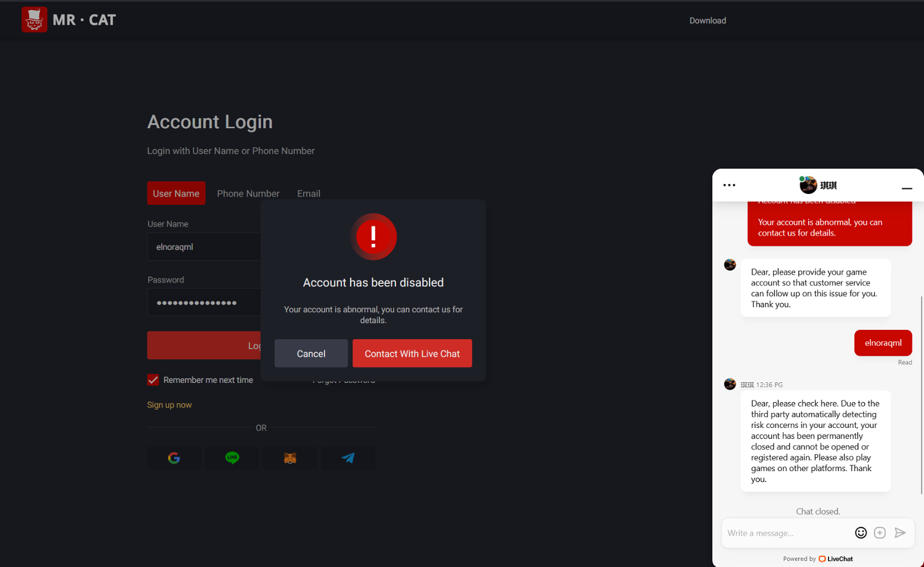Click the Download link in the header
This screenshot has width=924, height=567.
pyautogui.click(x=707, y=20)
